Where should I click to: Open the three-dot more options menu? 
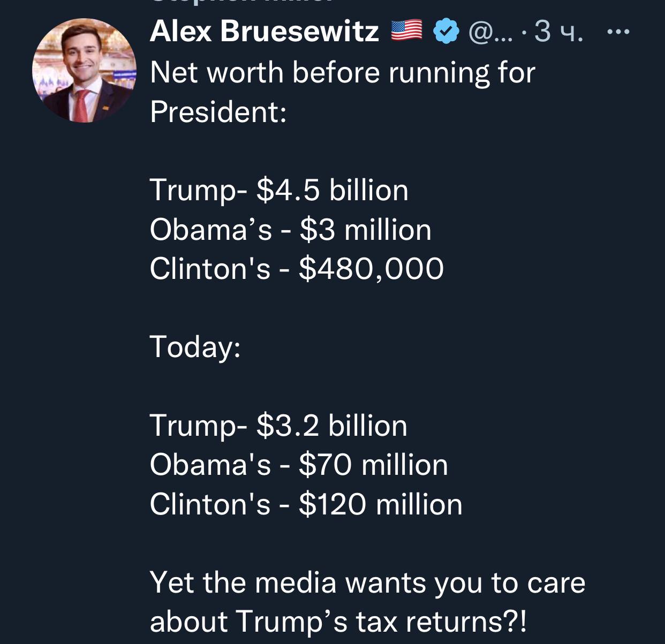click(618, 32)
